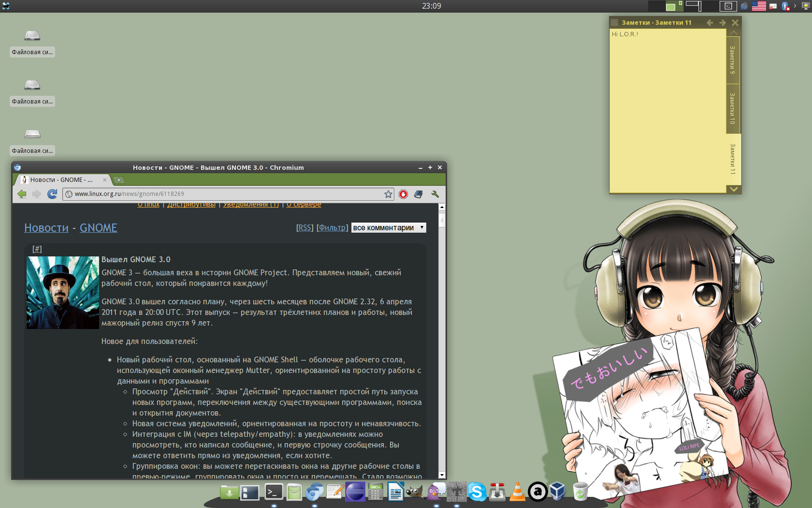Click the scroll-down arrow of the page scrollbar

click(x=442, y=476)
